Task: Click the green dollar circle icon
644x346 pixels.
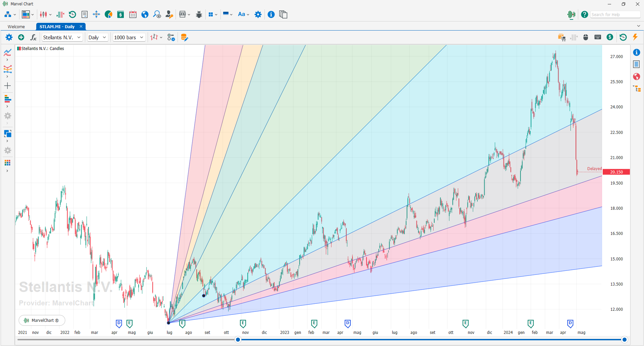Action: [610, 37]
